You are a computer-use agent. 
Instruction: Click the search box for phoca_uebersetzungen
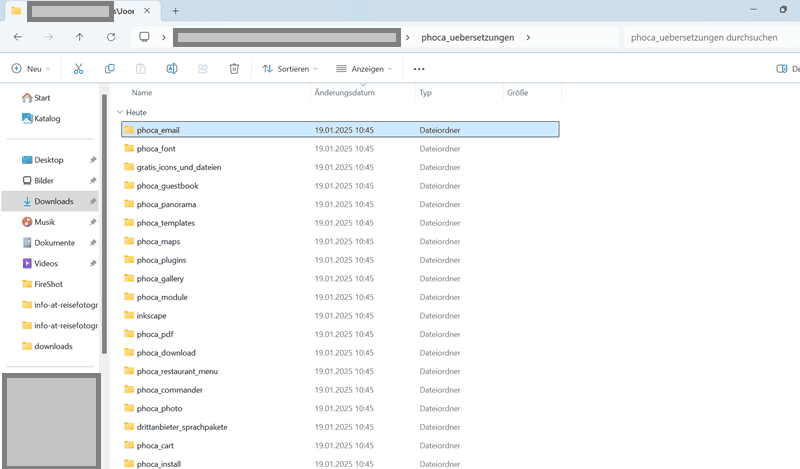[710, 38]
